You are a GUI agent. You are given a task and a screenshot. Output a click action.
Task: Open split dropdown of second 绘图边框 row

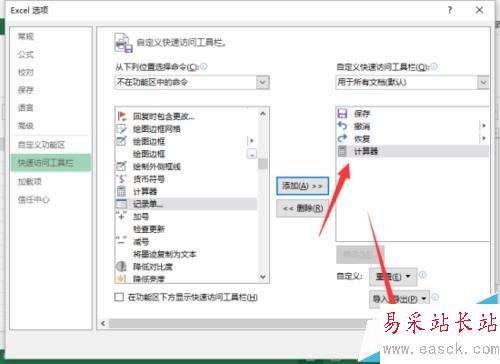point(252,154)
